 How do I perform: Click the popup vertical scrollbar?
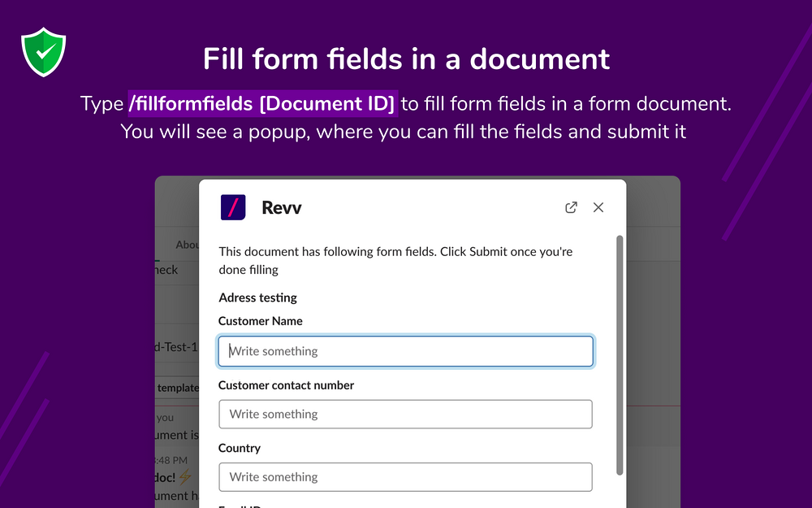click(620, 355)
